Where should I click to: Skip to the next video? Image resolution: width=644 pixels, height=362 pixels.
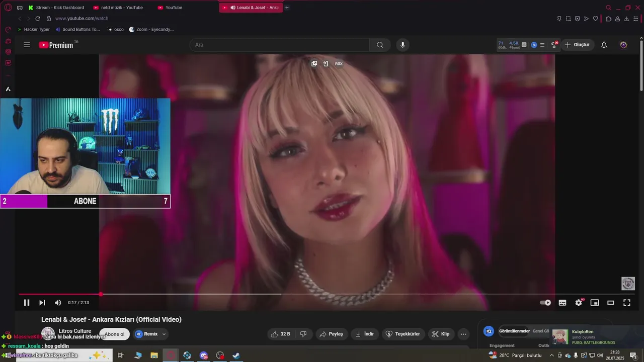(42, 303)
